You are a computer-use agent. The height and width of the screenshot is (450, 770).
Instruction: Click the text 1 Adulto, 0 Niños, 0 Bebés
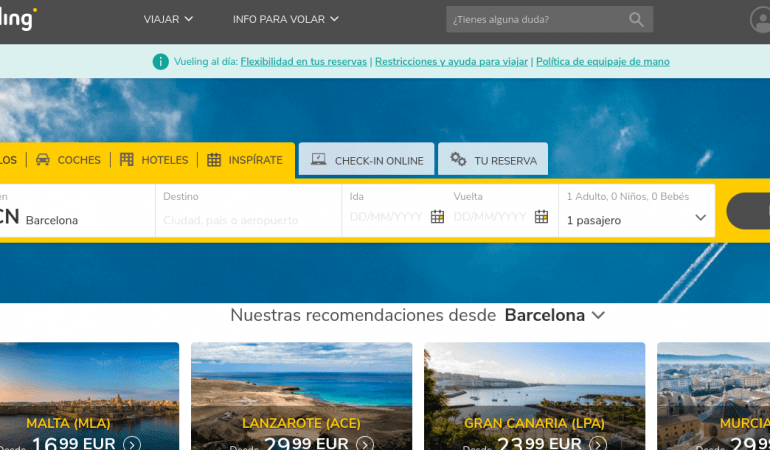coord(628,197)
